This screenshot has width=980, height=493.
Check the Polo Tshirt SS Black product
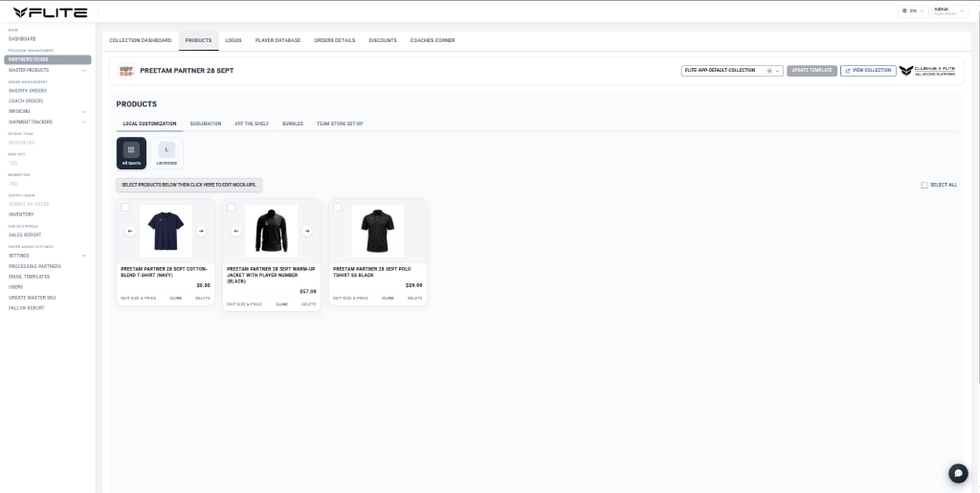coord(338,208)
